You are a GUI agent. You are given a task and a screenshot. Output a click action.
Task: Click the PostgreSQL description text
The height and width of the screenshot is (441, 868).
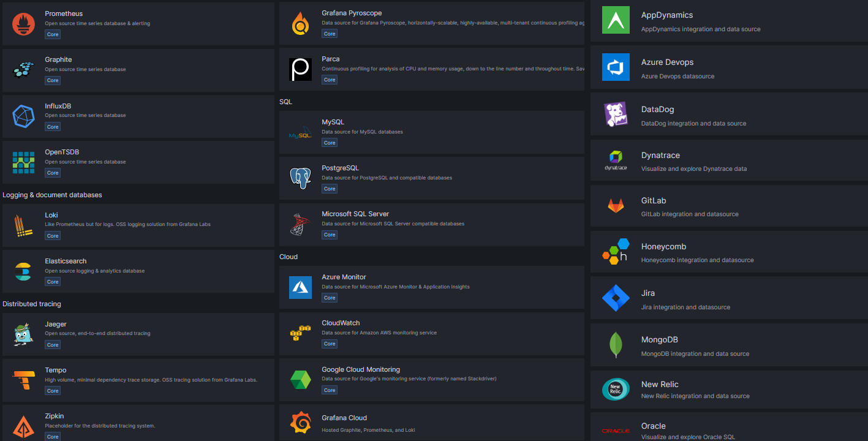(x=387, y=178)
